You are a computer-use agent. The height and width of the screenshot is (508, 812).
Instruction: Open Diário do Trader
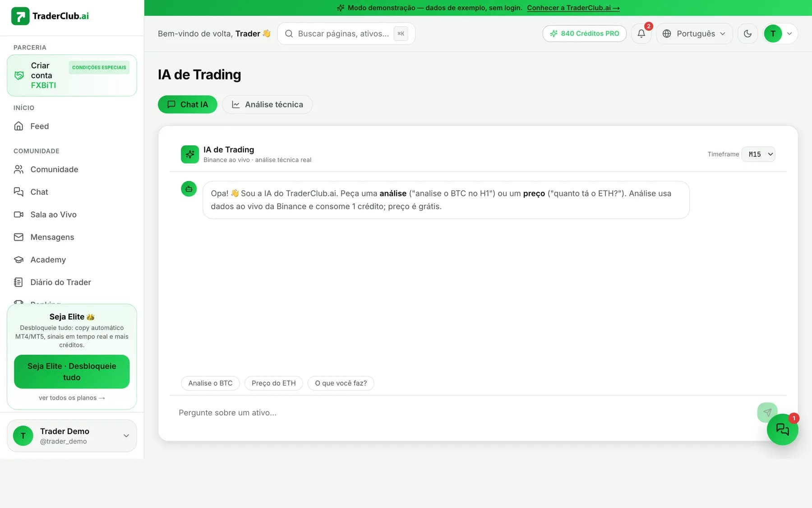click(72, 282)
